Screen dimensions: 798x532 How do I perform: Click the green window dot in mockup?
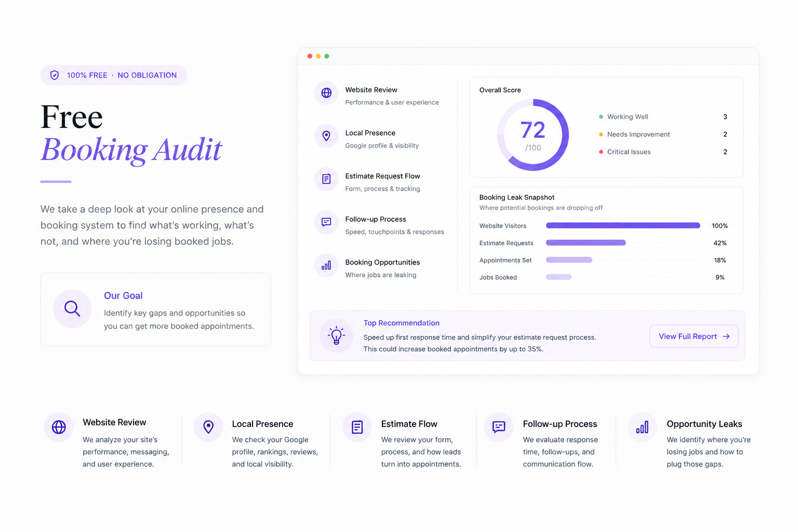point(326,56)
